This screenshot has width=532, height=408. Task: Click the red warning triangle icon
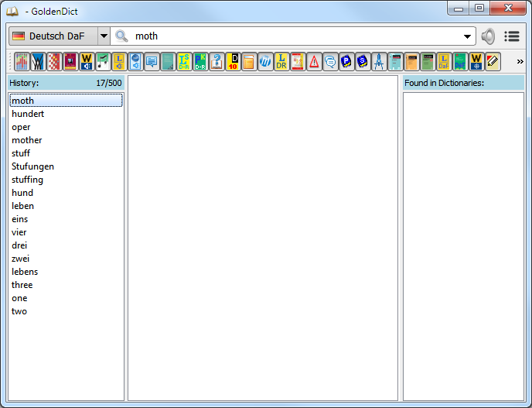[314, 61]
